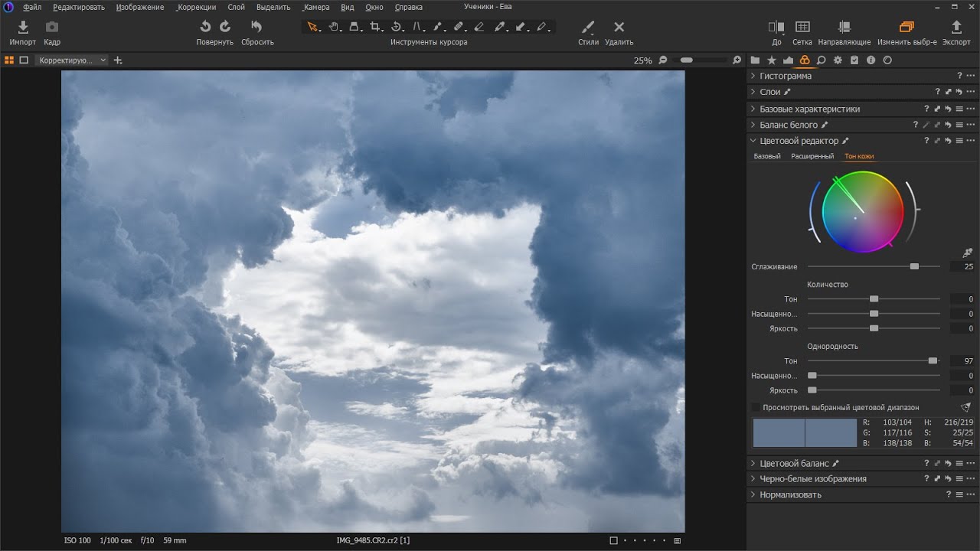Click the Экспорт export icon
Viewport: 980px width, 551px height.
(956, 27)
